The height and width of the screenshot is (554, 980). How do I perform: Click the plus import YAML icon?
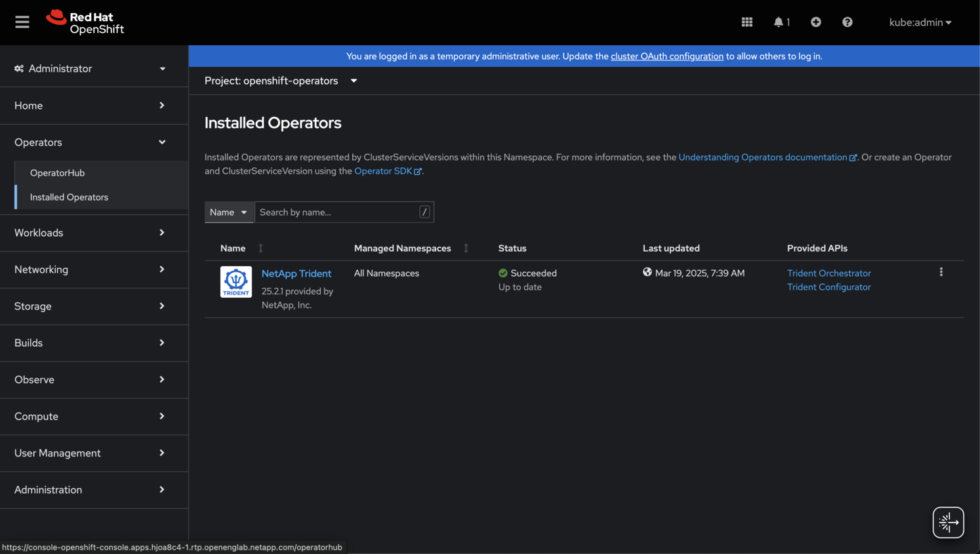click(x=816, y=22)
